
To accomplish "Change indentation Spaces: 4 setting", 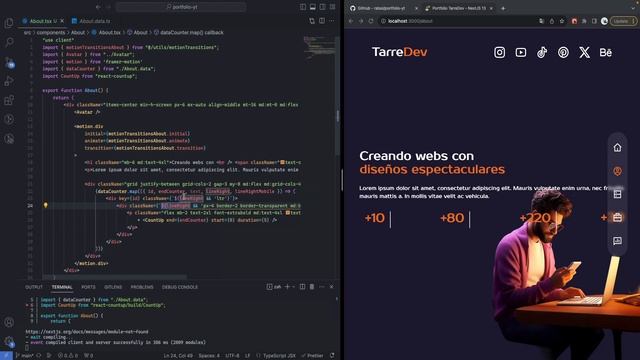I will 209,356.
